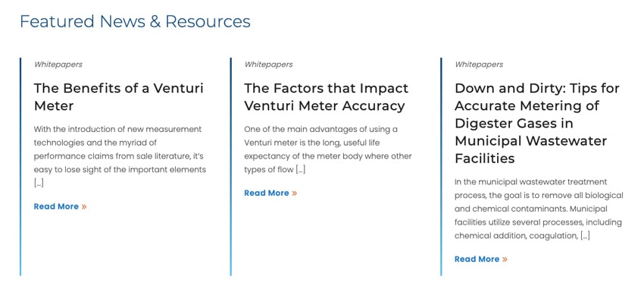Viewport: 644px width, 299px height.
Task: Click the orange chevron beside the first Read More
Action: [84, 207]
